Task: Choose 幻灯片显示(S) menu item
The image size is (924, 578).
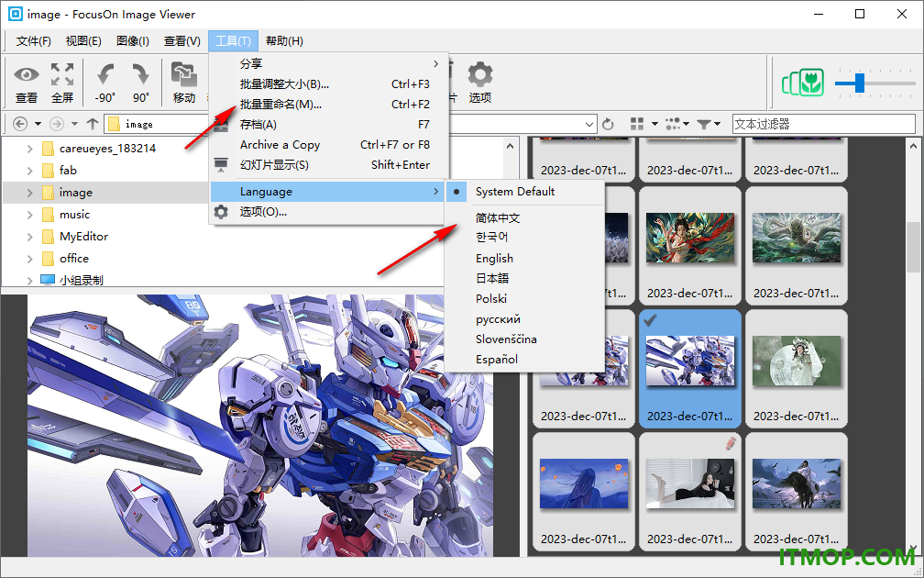Action: [327, 165]
